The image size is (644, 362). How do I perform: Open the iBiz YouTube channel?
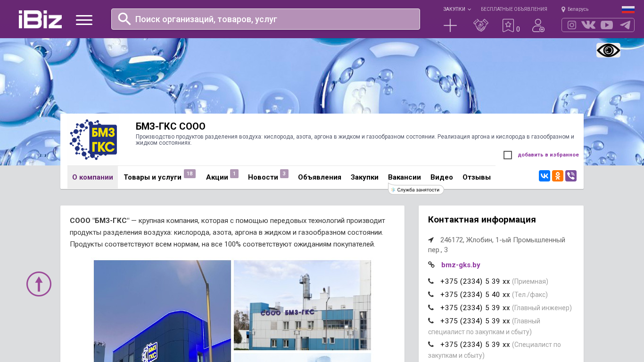click(x=607, y=25)
